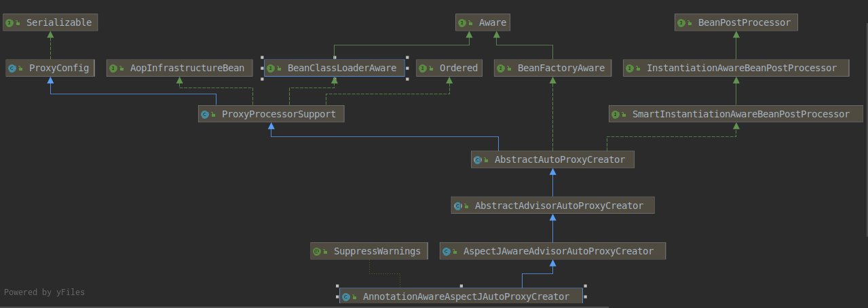Click the Powered by yFiles text

pos(44,292)
